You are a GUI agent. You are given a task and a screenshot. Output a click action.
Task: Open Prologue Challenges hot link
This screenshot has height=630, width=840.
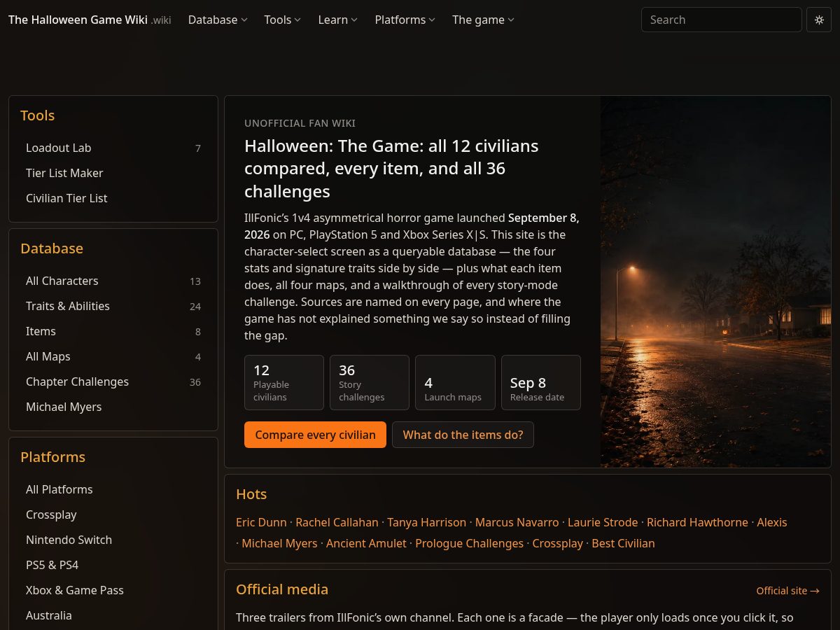[469, 543]
